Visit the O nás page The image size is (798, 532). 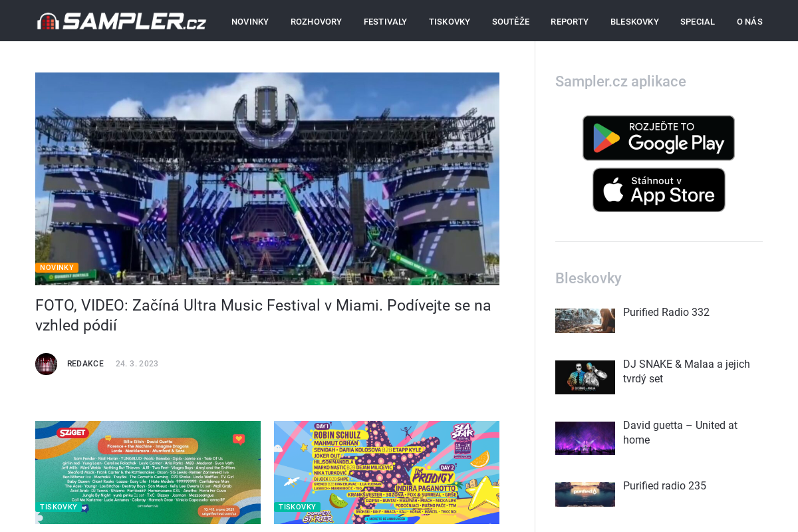click(749, 21)
